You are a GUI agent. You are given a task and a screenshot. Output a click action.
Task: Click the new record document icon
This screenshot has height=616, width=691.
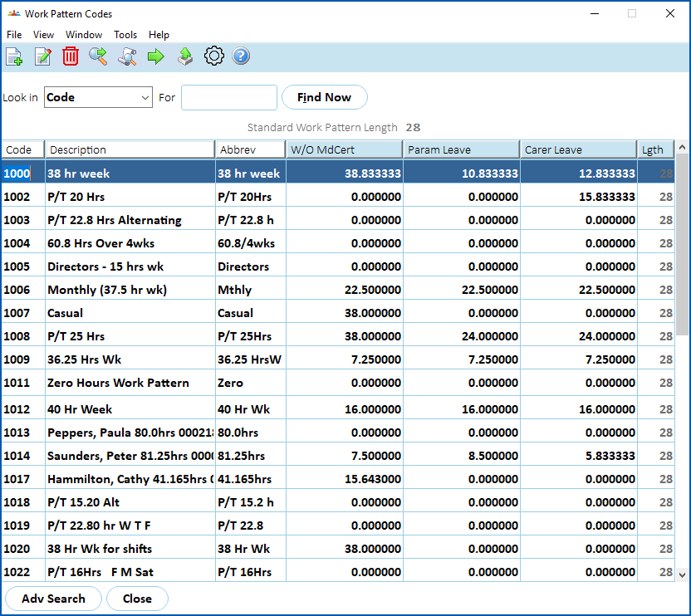pos(14,56)
